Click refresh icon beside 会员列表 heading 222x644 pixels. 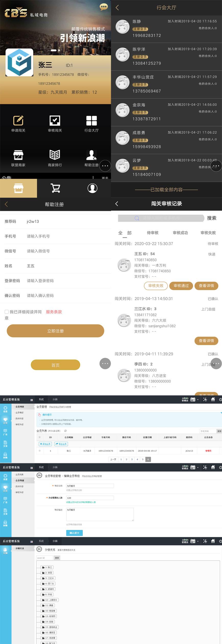66,431
